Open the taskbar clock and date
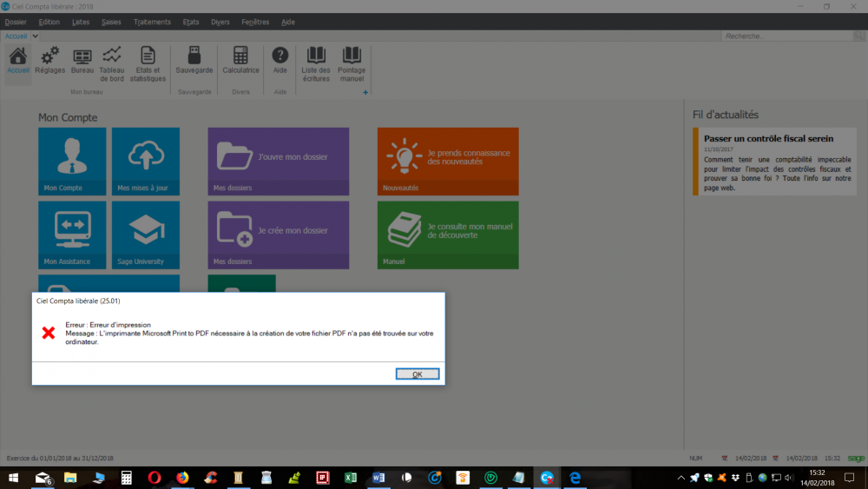Image resolution: width=868 pixels, height=489 pixels. click(x=818, y=478)
